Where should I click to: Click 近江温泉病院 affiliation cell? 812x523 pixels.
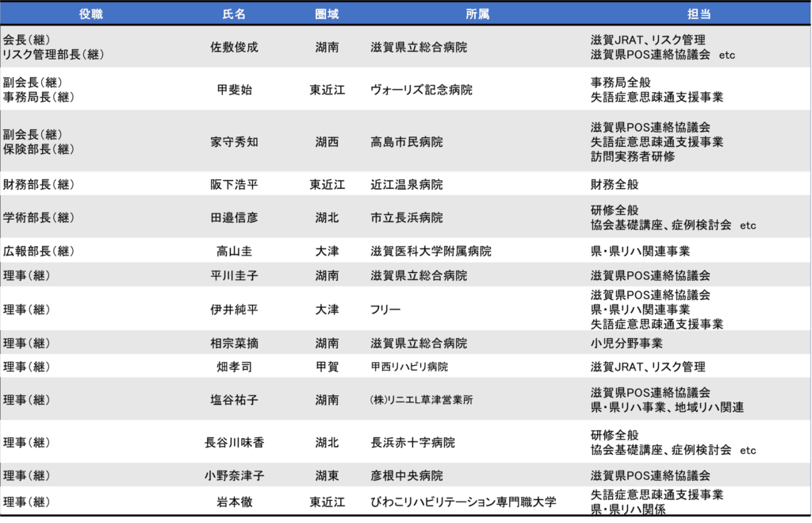[407, 185]
